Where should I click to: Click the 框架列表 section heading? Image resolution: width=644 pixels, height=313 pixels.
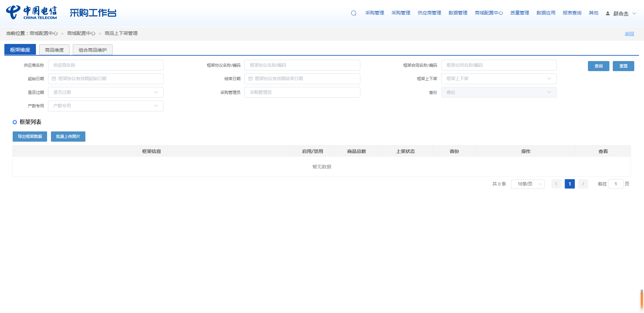[31, 122]
